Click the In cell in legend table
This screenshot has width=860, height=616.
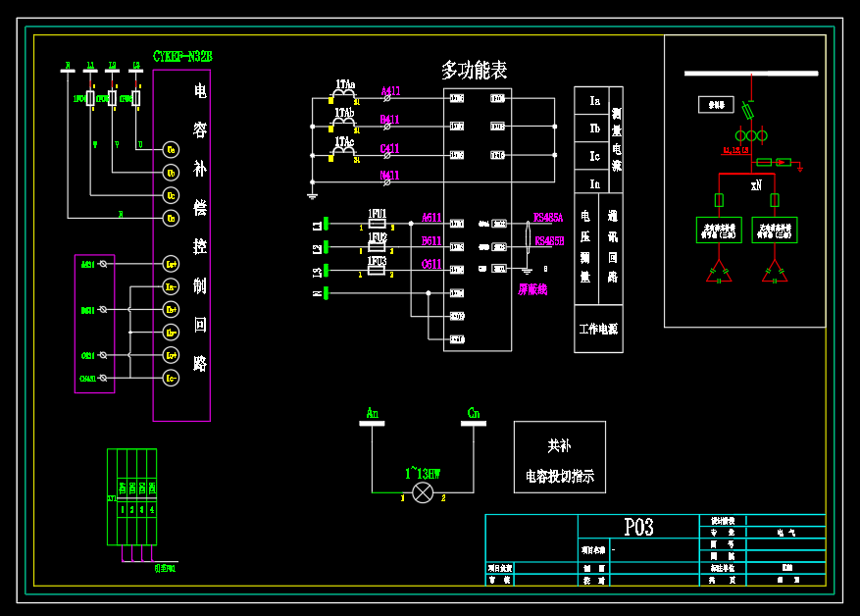[591, 183]
